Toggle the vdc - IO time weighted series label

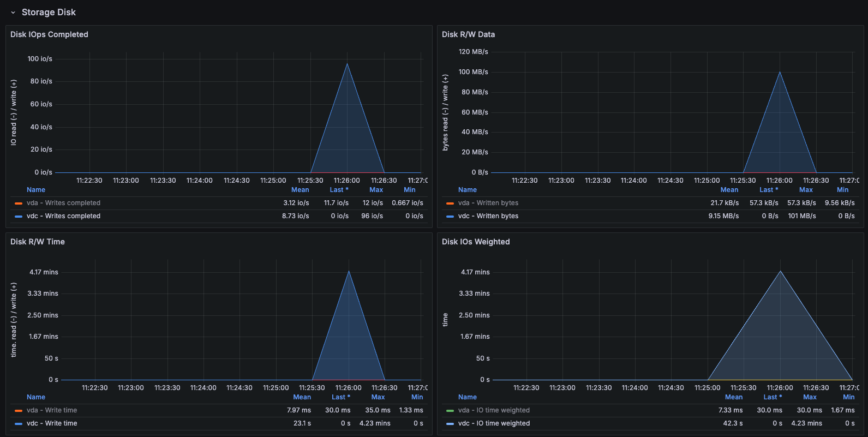coord(494,423)
